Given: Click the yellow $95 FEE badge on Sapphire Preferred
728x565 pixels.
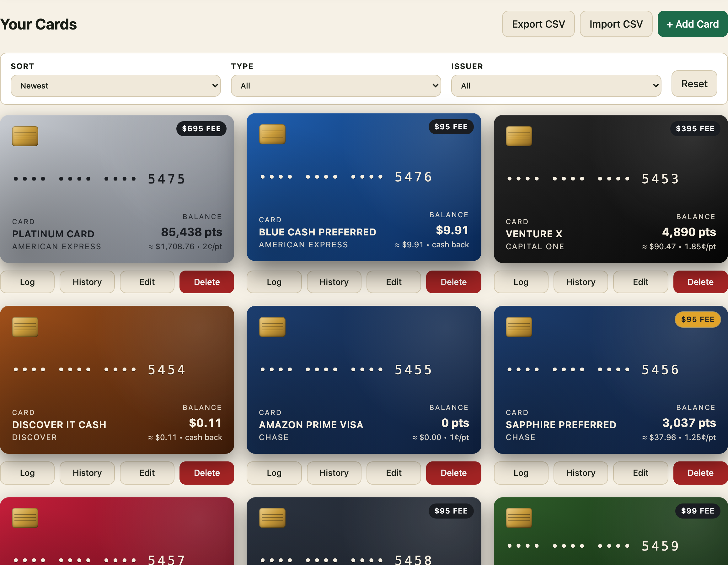Looking at the screenshot, I should pyautogui.click(x=698, y=320).
